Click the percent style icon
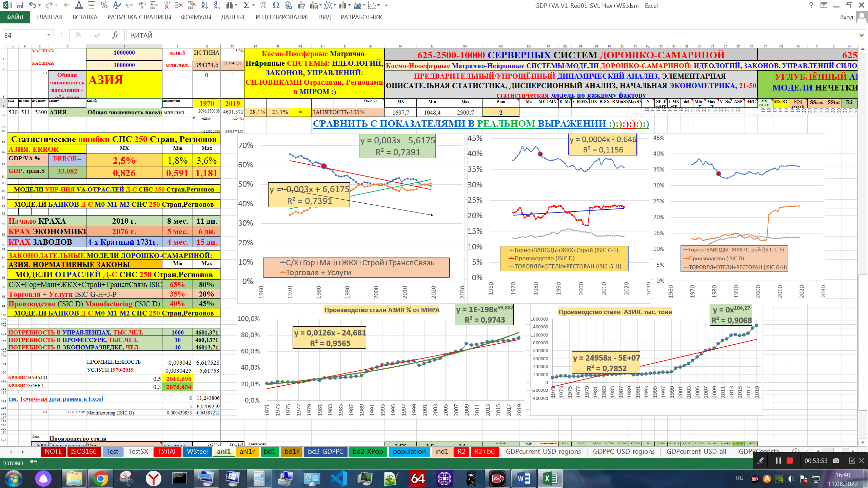The image size is (868, 488). [104, 5]
